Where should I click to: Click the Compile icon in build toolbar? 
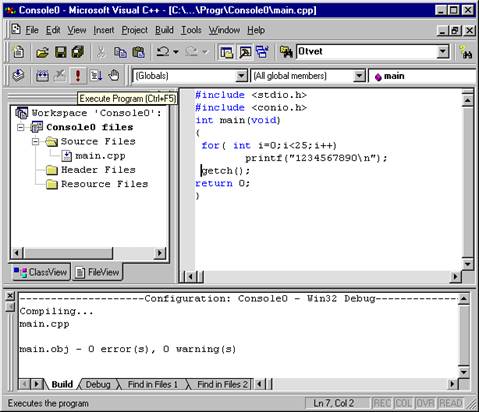point(18,76)
